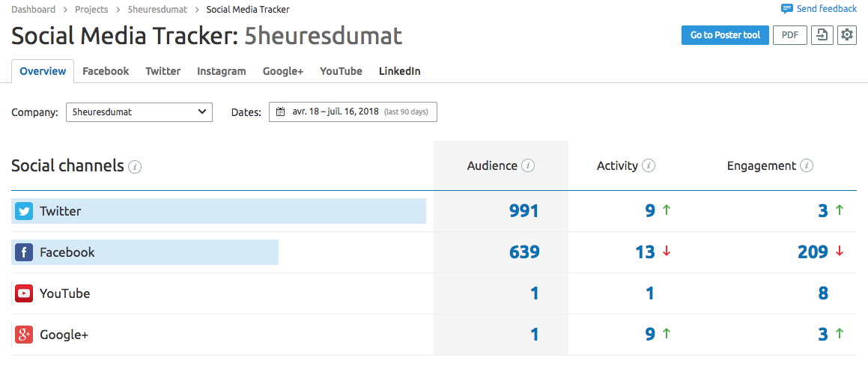Click the PDF export button
The width and height of the screenshot is (868, 375).
pos(789,35)
